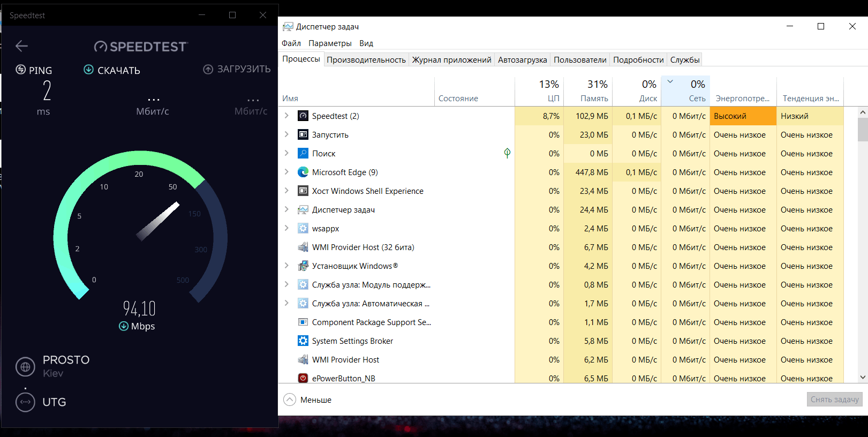Click the Диспетчер задач process row icon

click(x=303, y=209)
